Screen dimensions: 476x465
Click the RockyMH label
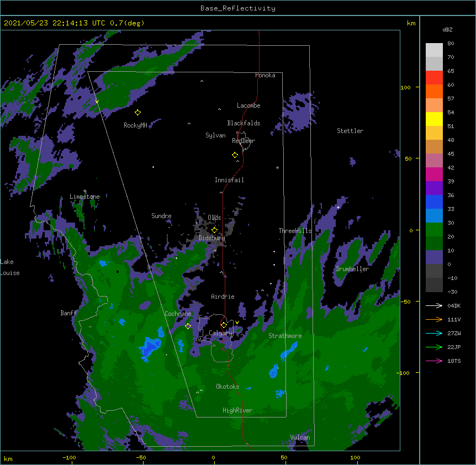click(135, 125)
